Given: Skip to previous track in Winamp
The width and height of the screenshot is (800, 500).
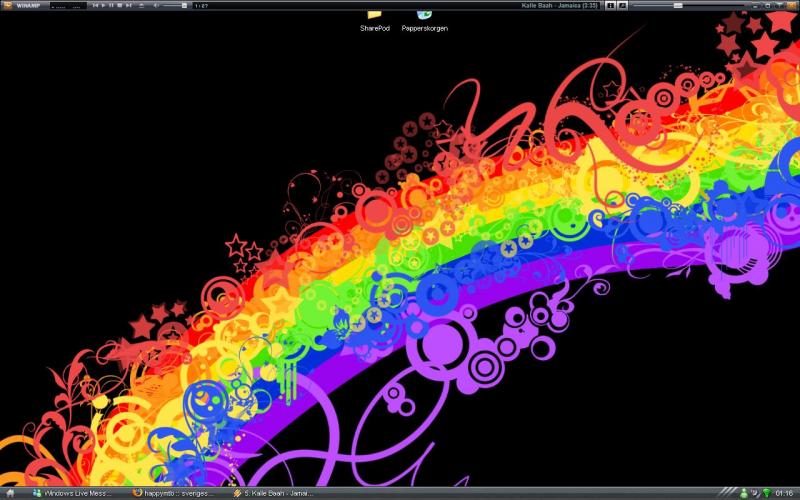Looking at the screenshot, I should (x=94, y=5).
